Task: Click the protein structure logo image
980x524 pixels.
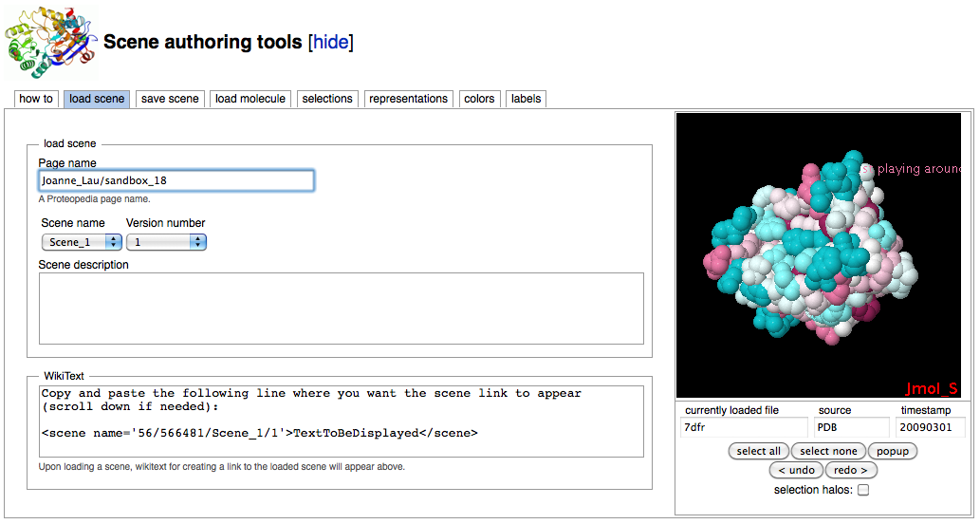Action: pyautogui.click(x=51, y=43)
